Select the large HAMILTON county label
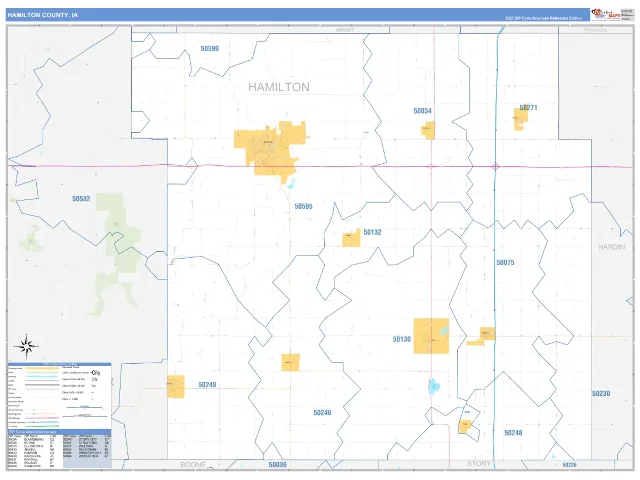This screenshot has width=640, height=480. [279, 87]
